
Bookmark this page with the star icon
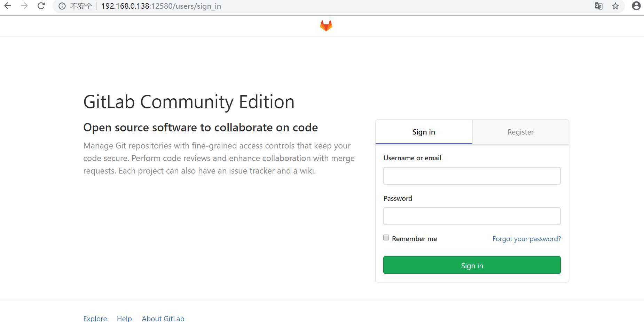click(615, 6)
